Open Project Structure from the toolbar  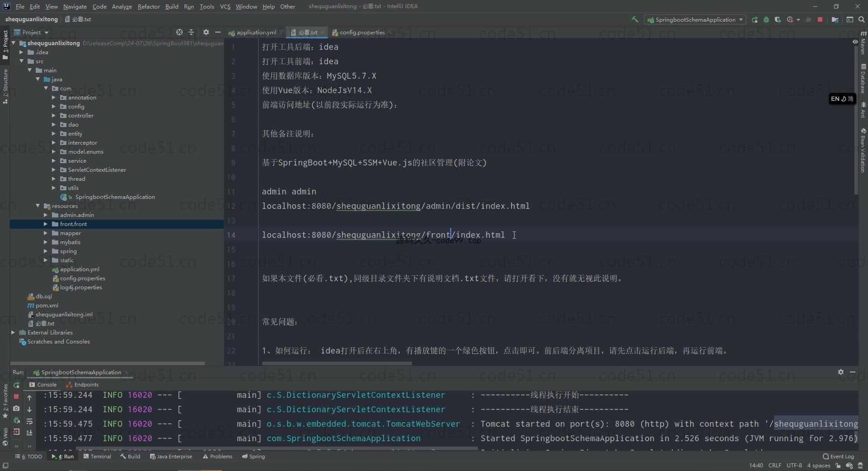click(835, 19)
